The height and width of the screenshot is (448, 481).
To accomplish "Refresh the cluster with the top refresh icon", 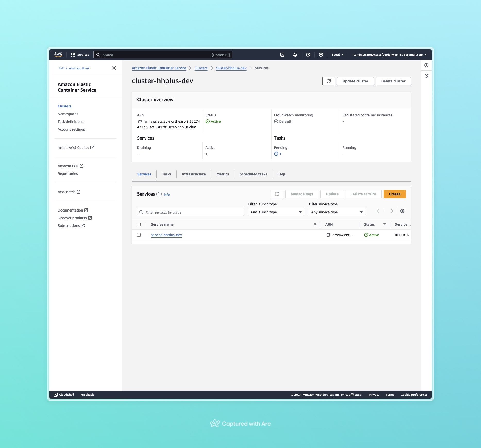I will (x=329, y=81).
